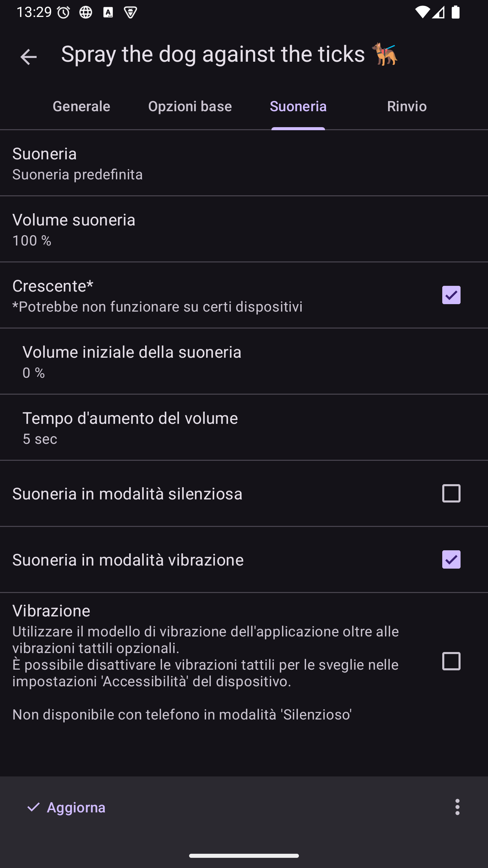Tap the back arrow icon

28,57
